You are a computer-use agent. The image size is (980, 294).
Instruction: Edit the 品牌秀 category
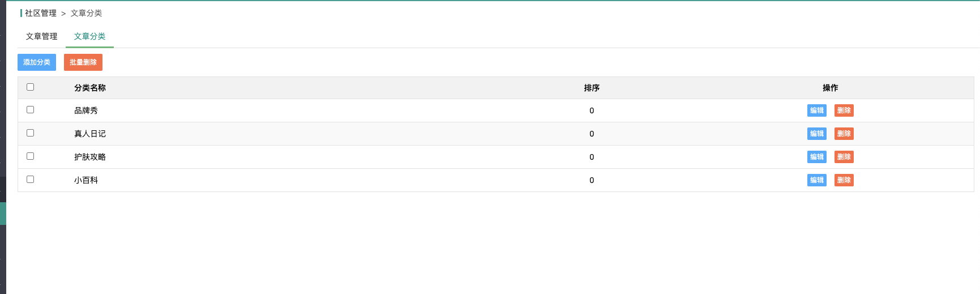(x=817, y=110)
